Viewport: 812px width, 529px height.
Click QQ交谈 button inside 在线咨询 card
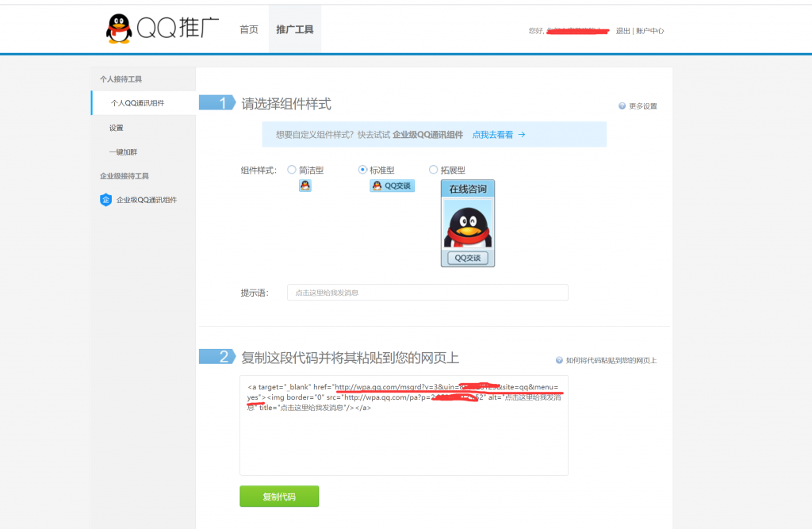pos(468,258)
